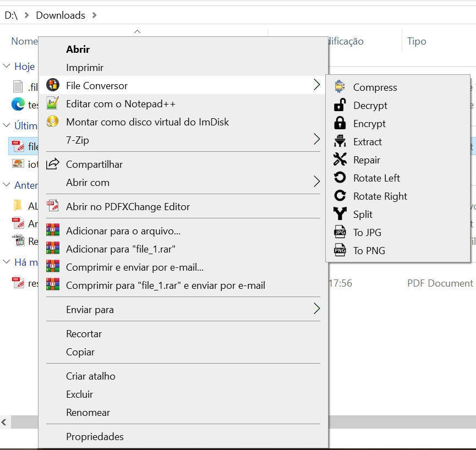Click the 17:56 modification time cell
The image size is (476, 450).
coord(340,283)
